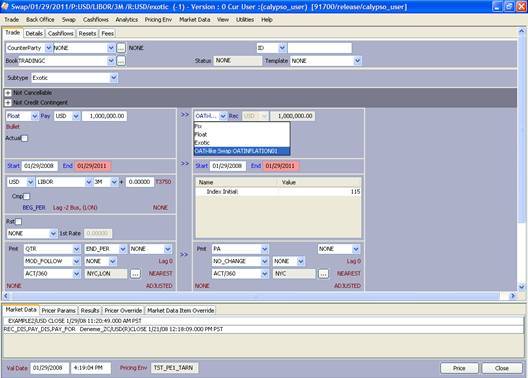Image resolution: width=528 pixels, height=378 pixels.
Task: Open the Cashflows menu in menu bar
Action: pos(96,20)
